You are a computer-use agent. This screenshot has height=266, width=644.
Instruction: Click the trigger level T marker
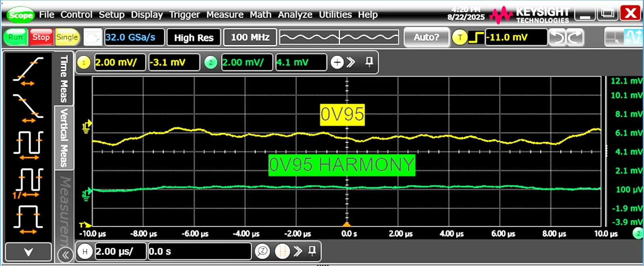click(x=85, y=225)
